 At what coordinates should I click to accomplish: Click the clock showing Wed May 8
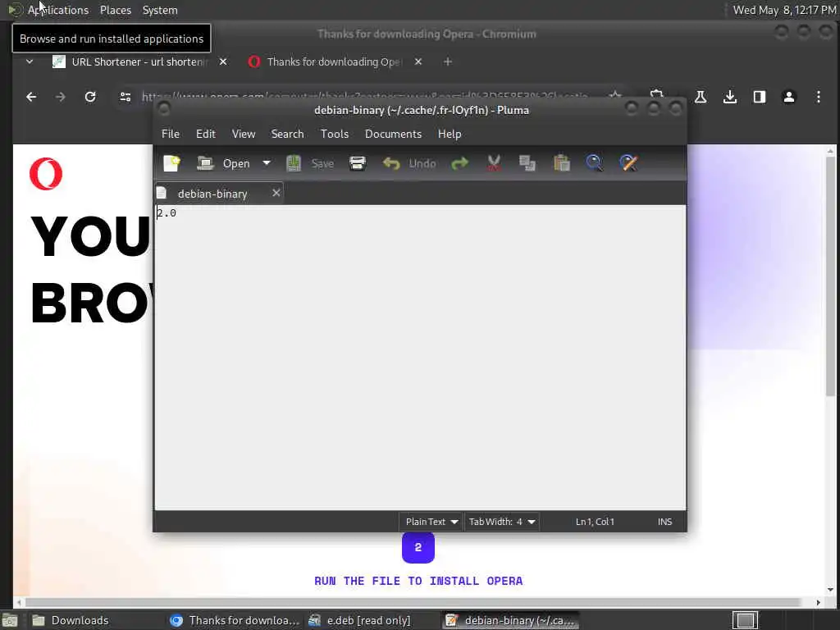pyautogui.click(x=783, y=10)
